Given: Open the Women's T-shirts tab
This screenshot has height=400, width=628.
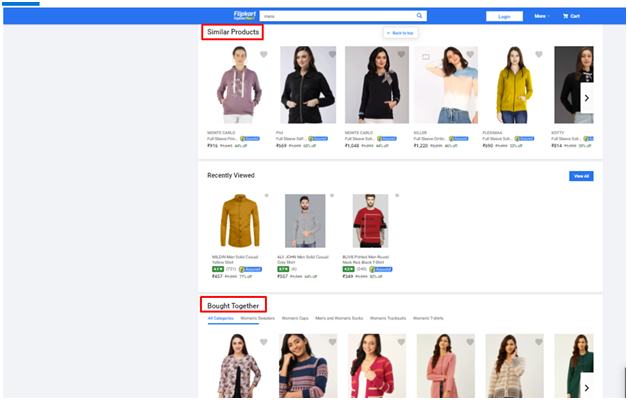Looking at the screenshot, I should (x=428, y=318).
